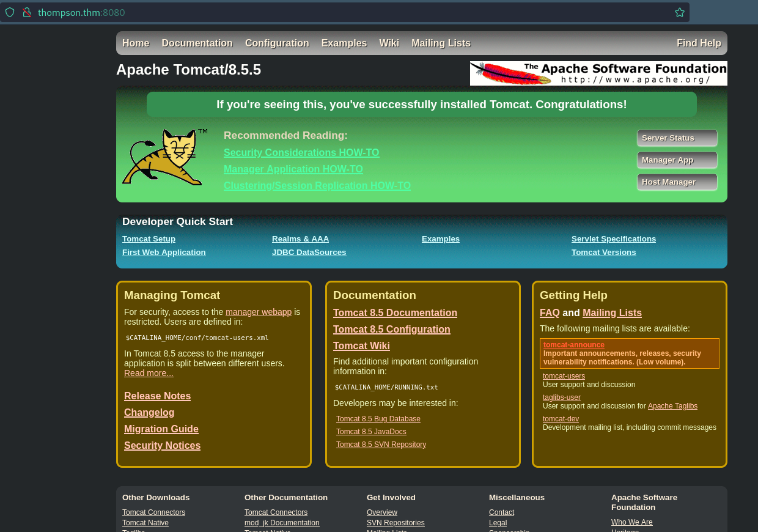Visit the Tomcat Wiki link
758x532 pixels.
coord(361,345)
